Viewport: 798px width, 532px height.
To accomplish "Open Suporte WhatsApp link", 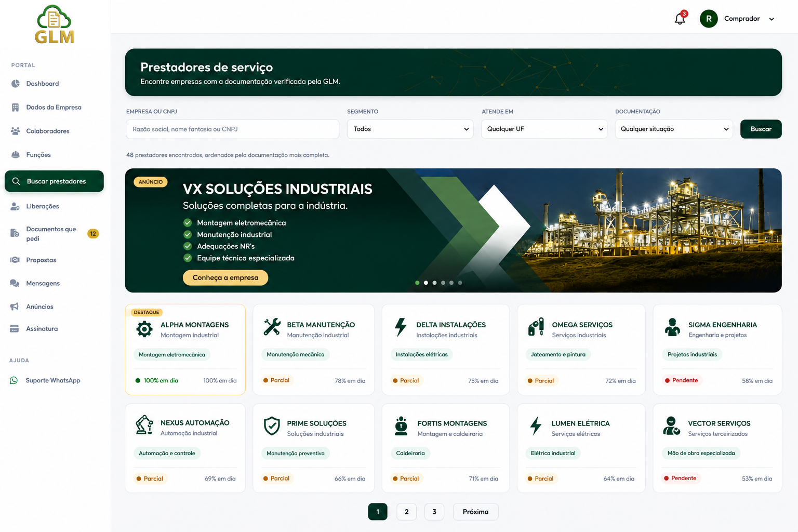I will 53,380.
